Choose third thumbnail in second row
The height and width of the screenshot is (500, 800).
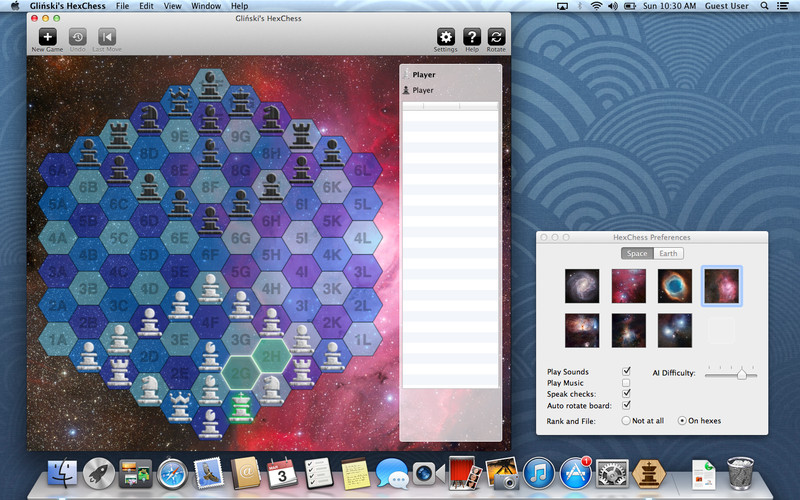click(675, 331)
